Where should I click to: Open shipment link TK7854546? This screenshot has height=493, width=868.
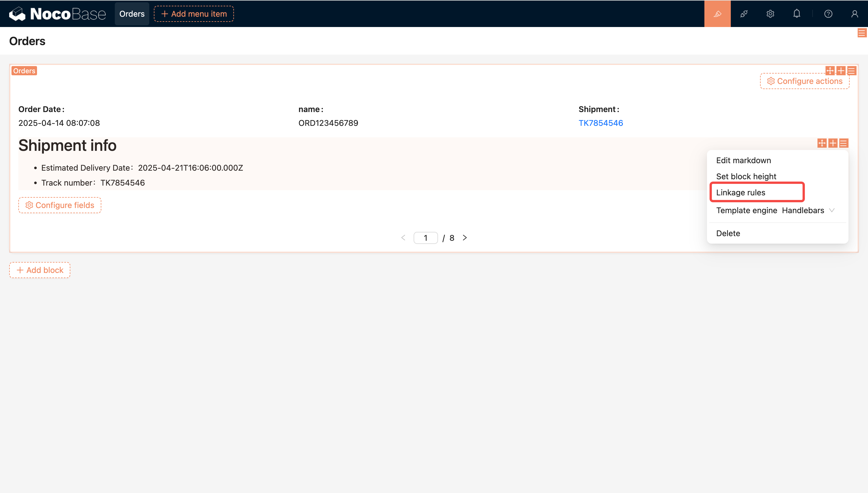click(x=600, y=123)
